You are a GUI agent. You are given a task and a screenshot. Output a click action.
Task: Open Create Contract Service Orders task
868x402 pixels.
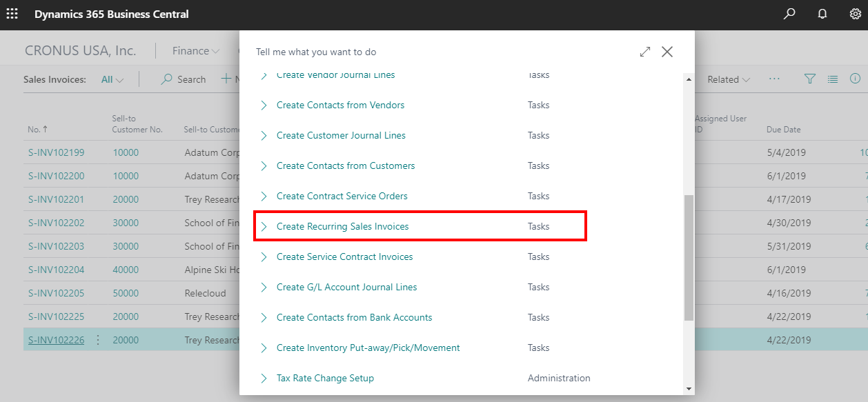[x=342, y=196]
